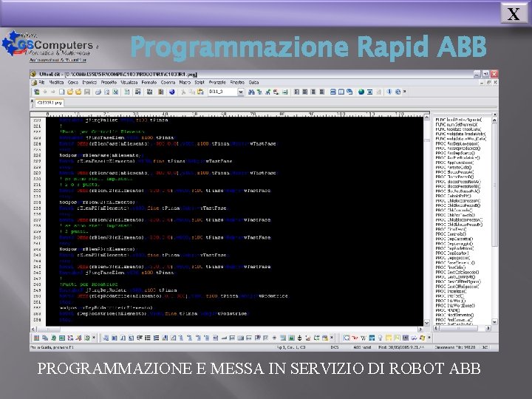This screenshot has width=532, height=399.
Task: Click the redo arrow icon
Action: click(53, 92)
